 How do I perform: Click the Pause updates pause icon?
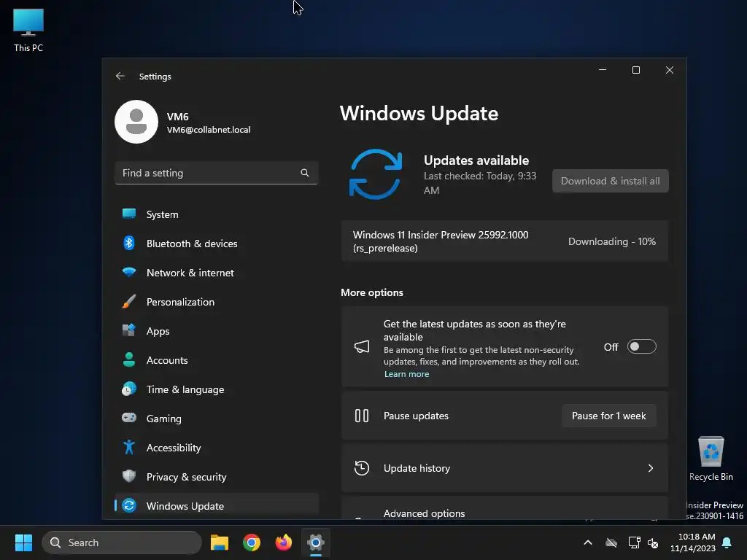pyautogui.click(x=362, y=416)
